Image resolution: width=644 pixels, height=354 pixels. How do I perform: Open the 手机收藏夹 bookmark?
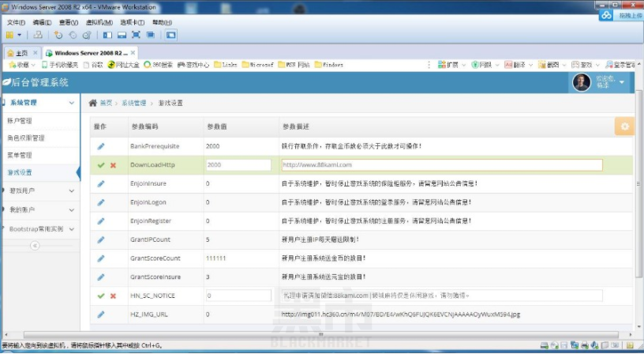tap(60, 65)
